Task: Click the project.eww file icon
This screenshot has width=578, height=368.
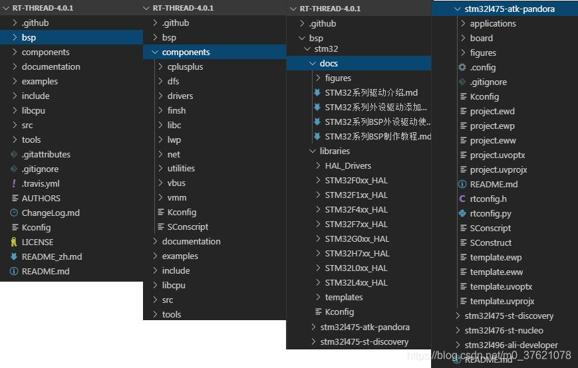Action: 463,140
